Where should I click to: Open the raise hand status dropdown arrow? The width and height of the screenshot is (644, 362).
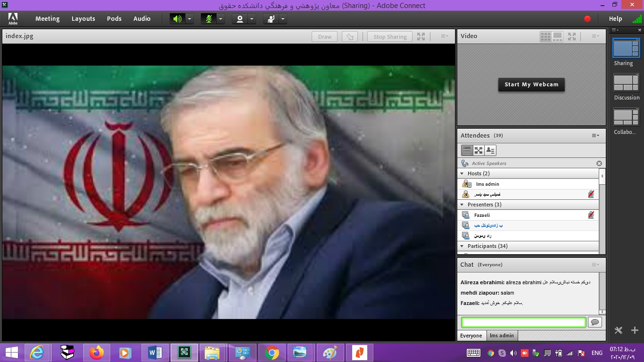tap(282, 19)
